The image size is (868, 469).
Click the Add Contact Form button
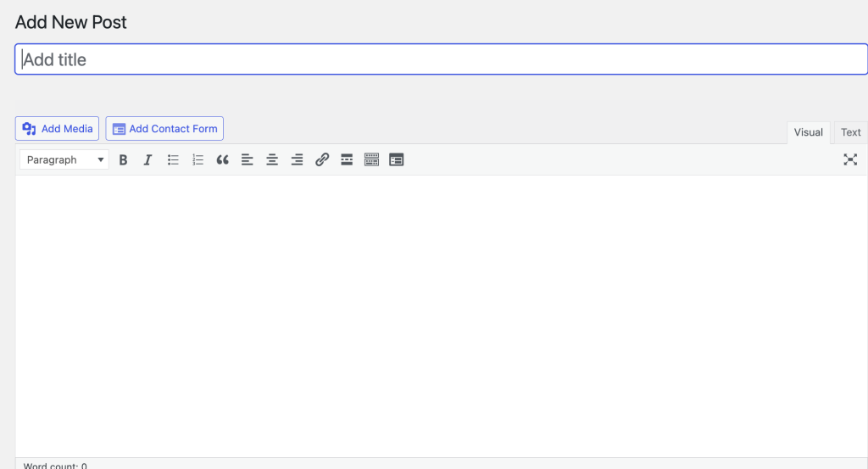click(x=164, y=129)
